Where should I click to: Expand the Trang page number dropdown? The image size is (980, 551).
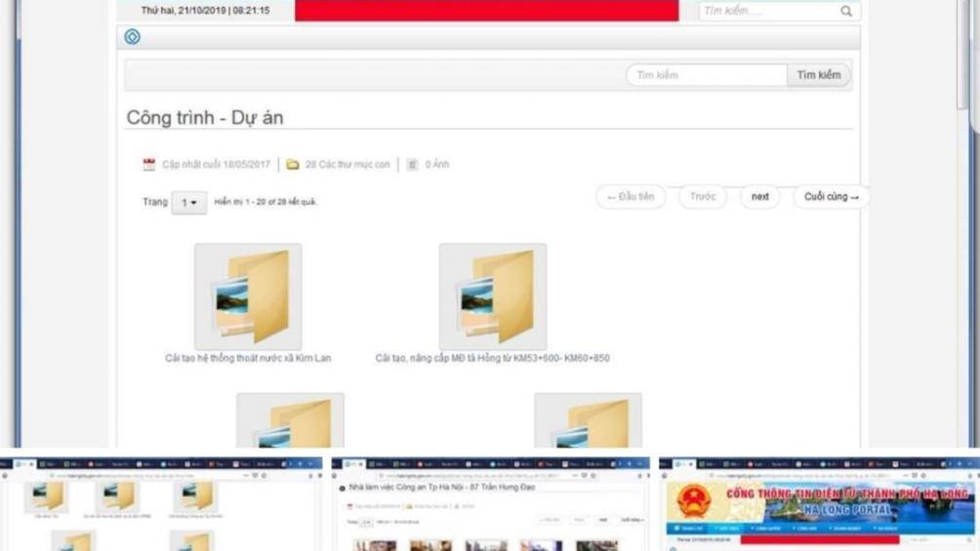(x=188, y=203)
